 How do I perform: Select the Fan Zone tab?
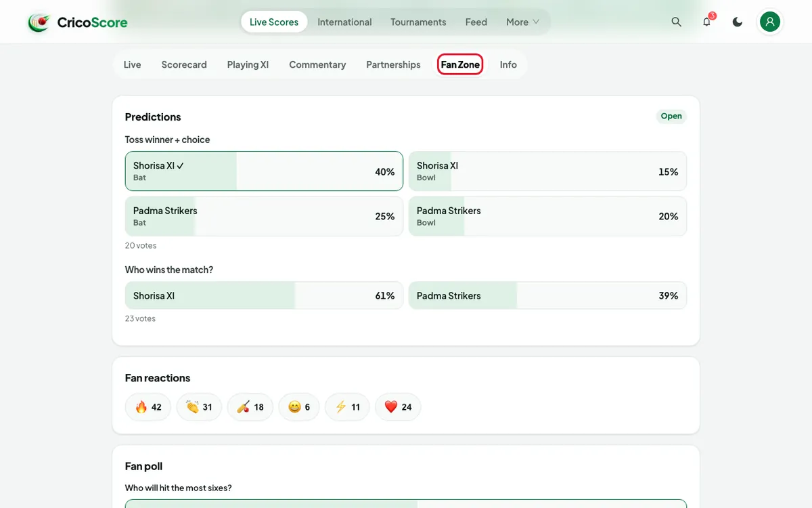(x=460, y=64)
